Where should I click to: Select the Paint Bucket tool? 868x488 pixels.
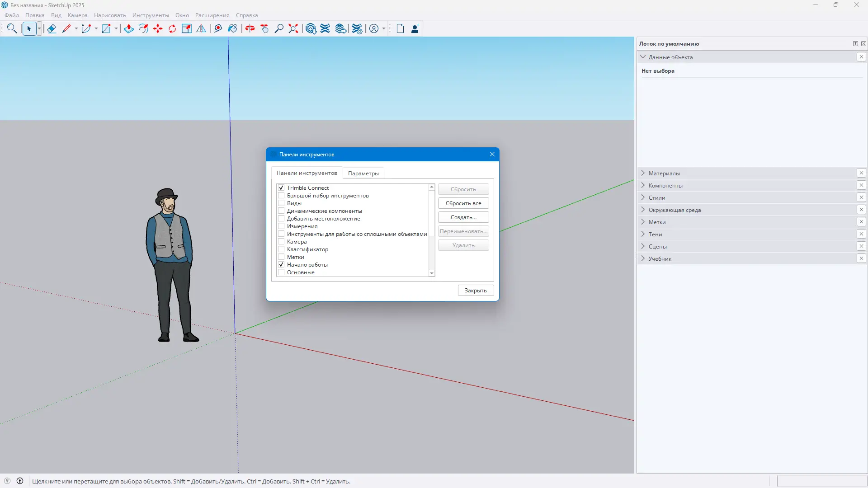232,29
